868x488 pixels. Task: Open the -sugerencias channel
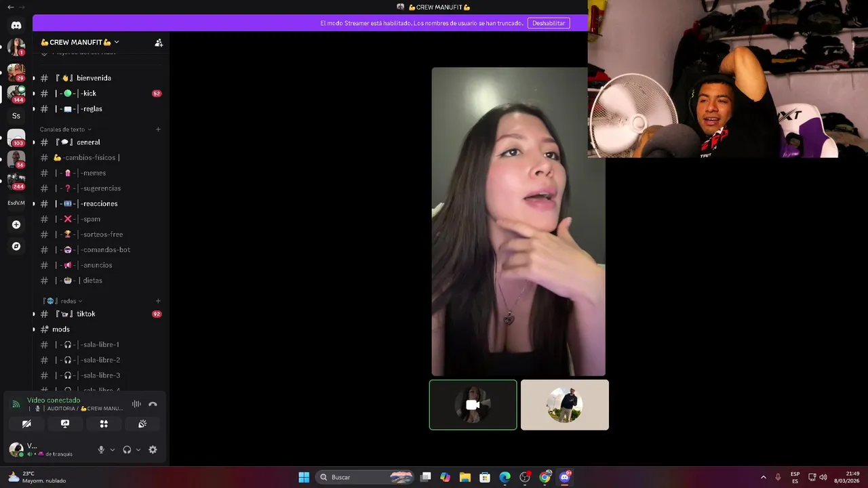[100, 188]
